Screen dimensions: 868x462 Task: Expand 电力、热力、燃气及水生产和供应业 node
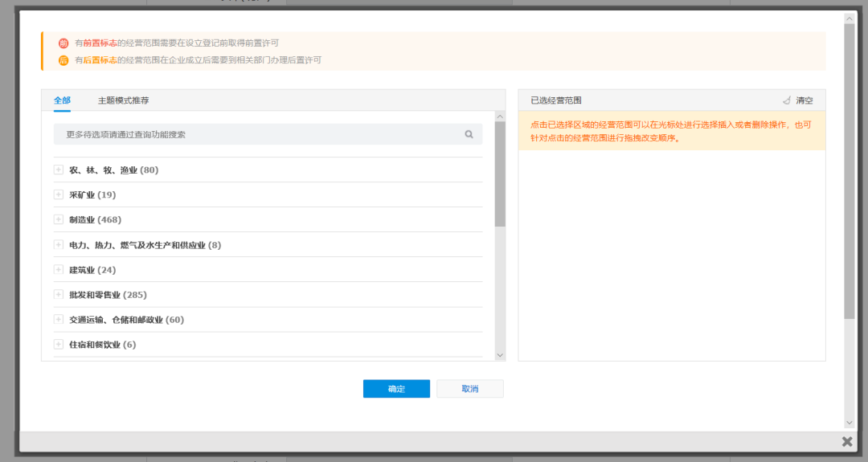click(58, 244)
